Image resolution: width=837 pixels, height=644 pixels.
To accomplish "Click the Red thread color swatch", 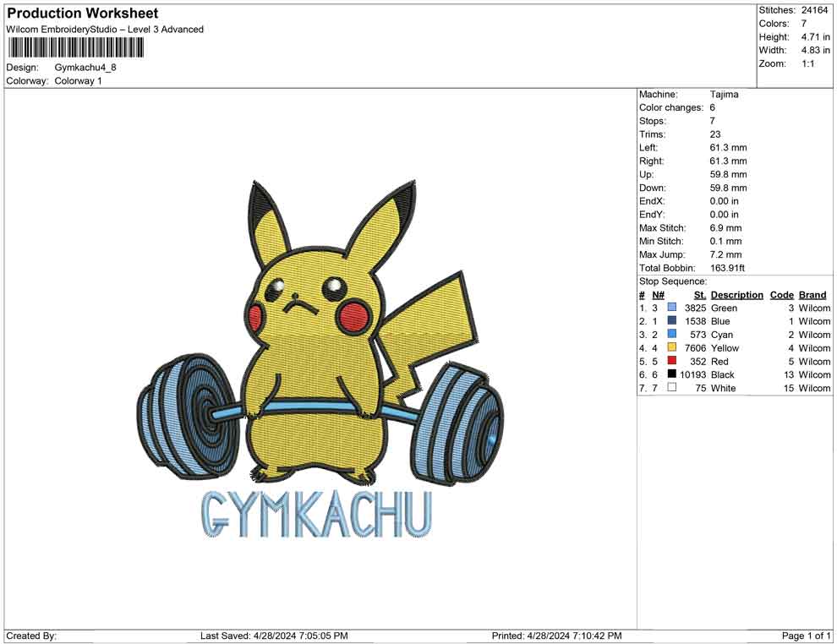I will 672,361.
